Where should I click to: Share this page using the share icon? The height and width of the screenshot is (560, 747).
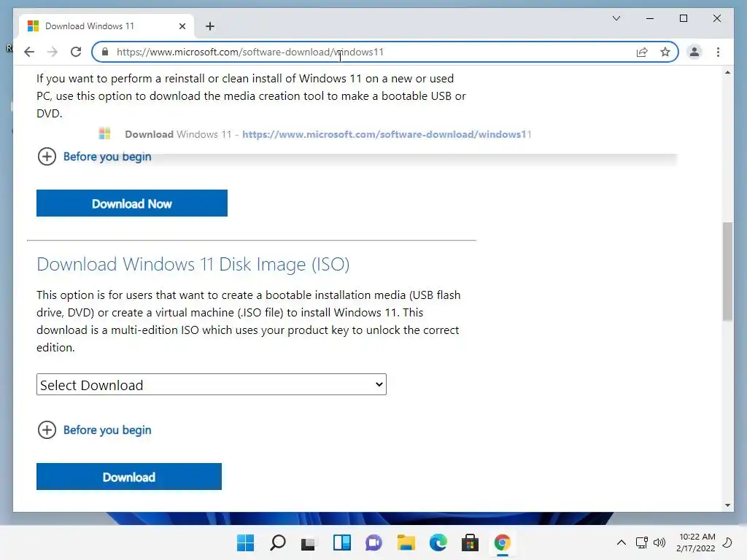click(x=642, y=52)
